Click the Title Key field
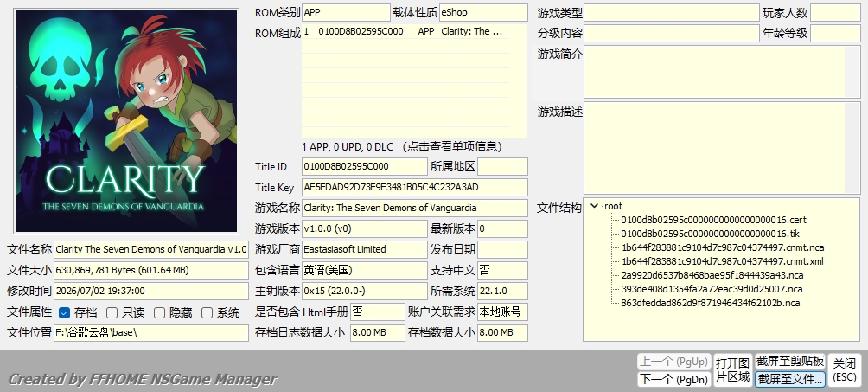The image size is (868, 392). tap(415, 188)
